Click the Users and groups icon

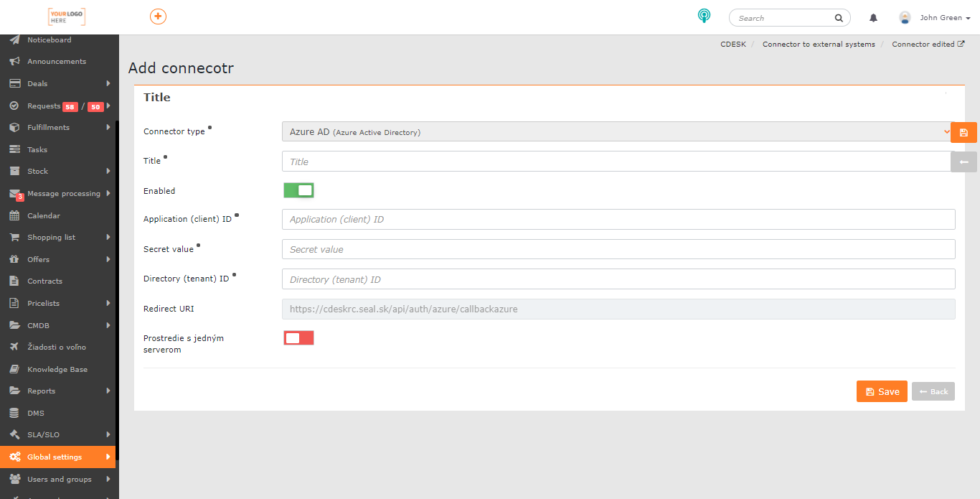point(14,479)
